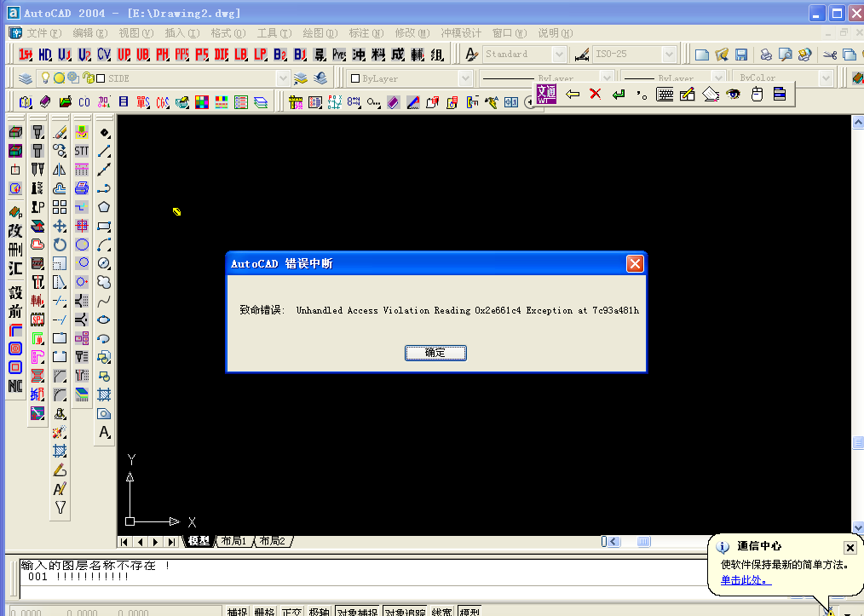
Task: Select the Line draw tool
Action: pos(104,151)
